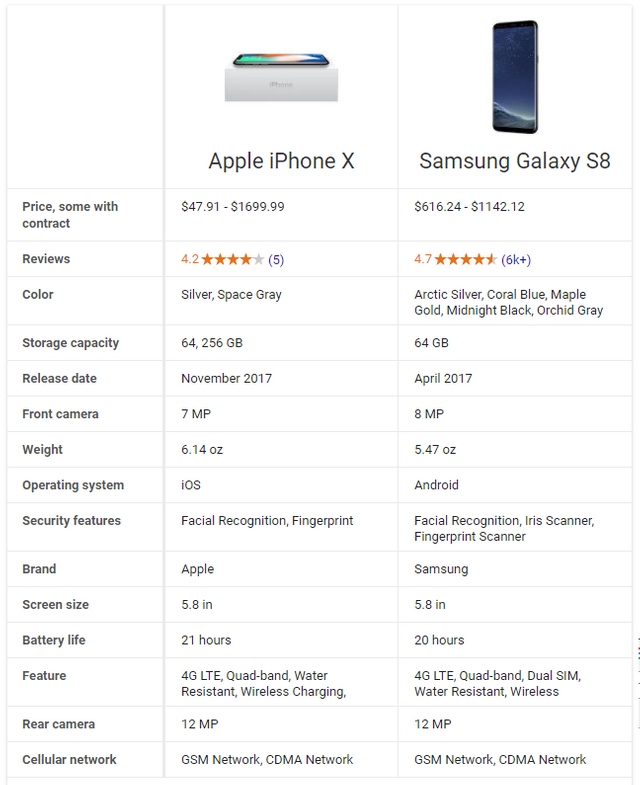Click the iPhone X star rating icons

(233, 259)
